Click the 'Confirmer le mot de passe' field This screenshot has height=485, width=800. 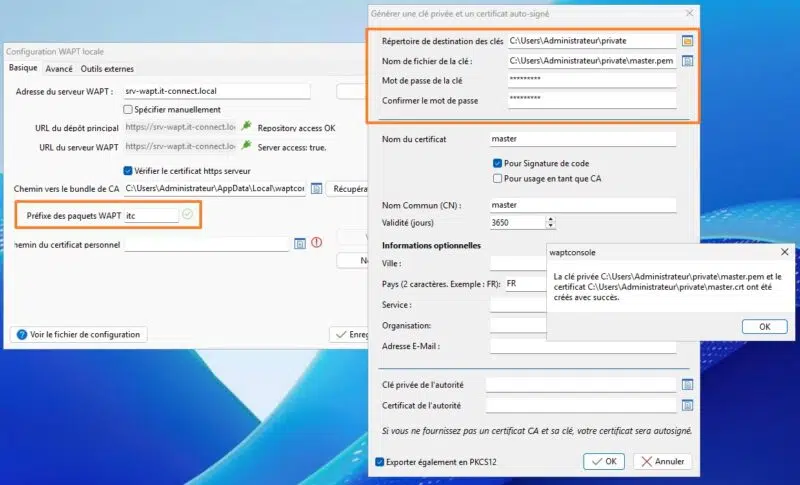[592, 100]
